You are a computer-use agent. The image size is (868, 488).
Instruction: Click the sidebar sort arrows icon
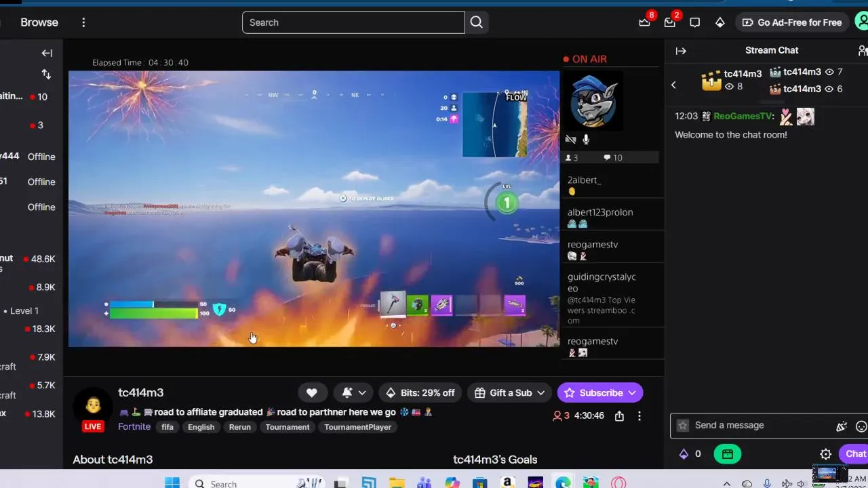[46, 74]
